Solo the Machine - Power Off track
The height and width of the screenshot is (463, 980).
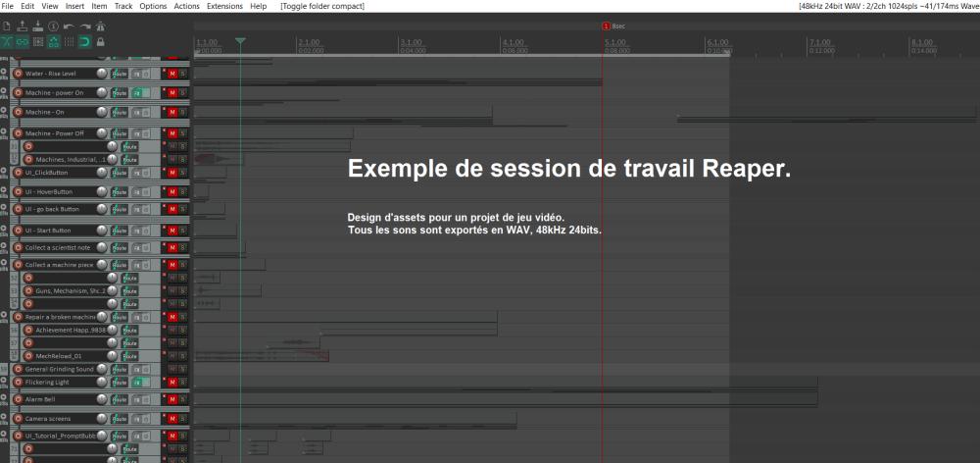[183, 133]
